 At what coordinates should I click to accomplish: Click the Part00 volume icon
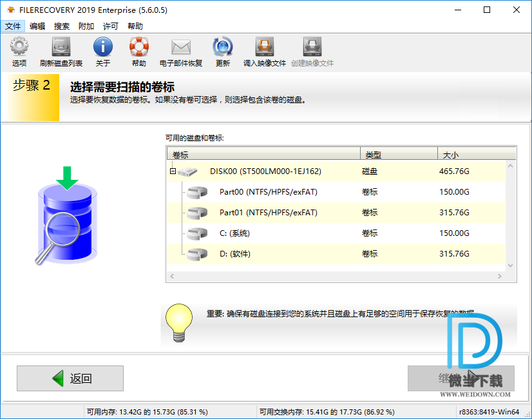pyautogui.click(x=198, y=192)
